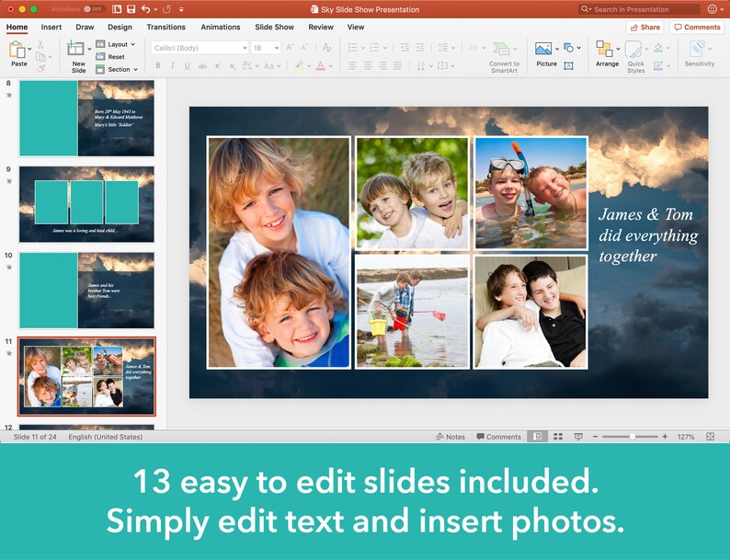
Task: Click the Search in Presentation field
Action: [639, 9]
